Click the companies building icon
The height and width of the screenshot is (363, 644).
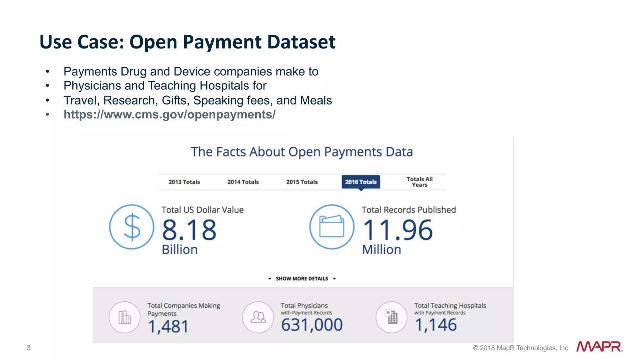click(125, 317)
